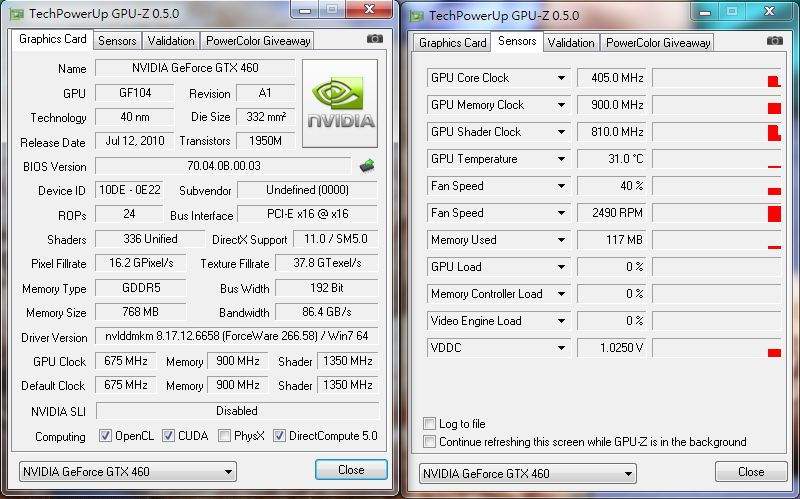The image size is (800, 499).
Task: Click the BIOS Version field 70.04.0B.00.03
Action: click(223, 166)
